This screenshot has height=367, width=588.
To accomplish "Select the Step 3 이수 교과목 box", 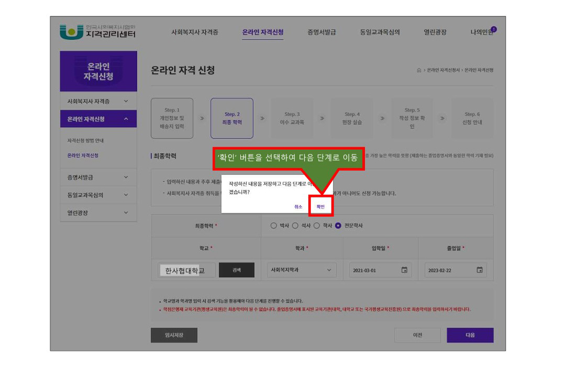I will (x=292, y=118).
